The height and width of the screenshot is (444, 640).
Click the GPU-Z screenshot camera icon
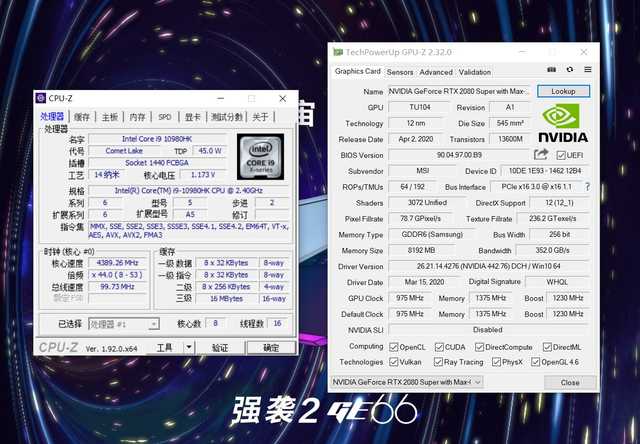(x=551, y=70)
